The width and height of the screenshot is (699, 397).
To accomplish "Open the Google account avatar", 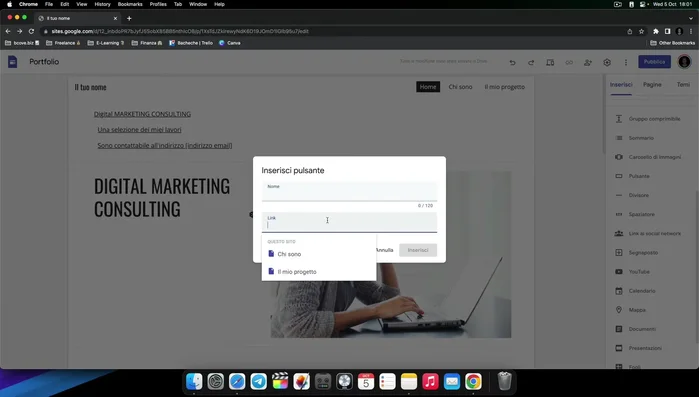I will click(x=684, y=62).
